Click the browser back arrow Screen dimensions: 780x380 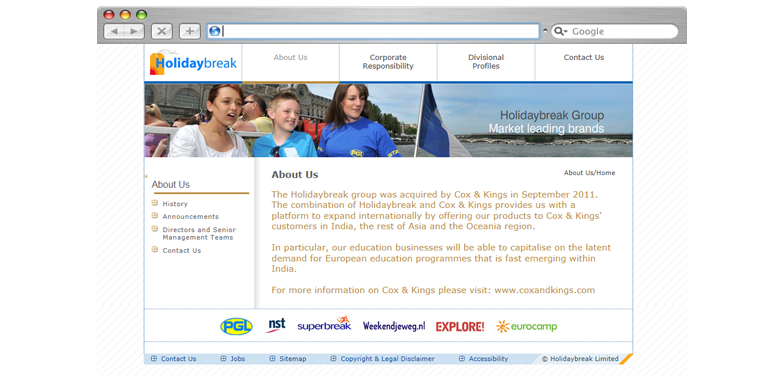click(114, 31)
